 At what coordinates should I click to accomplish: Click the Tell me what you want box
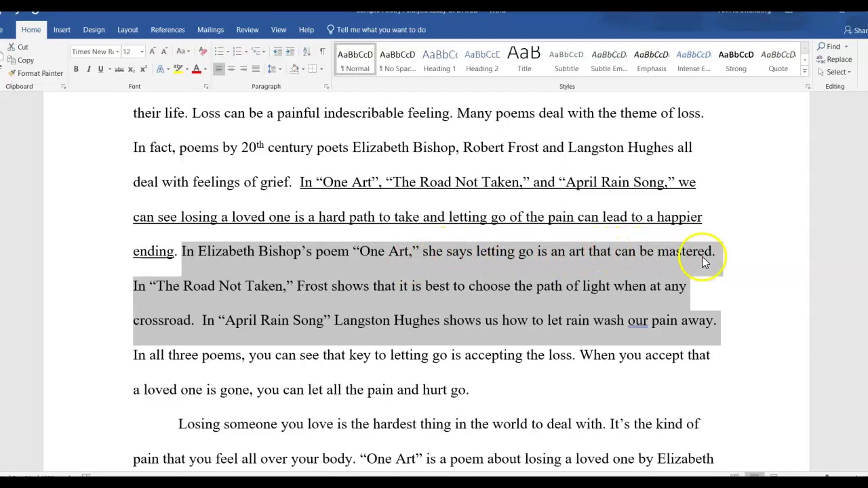376,30
